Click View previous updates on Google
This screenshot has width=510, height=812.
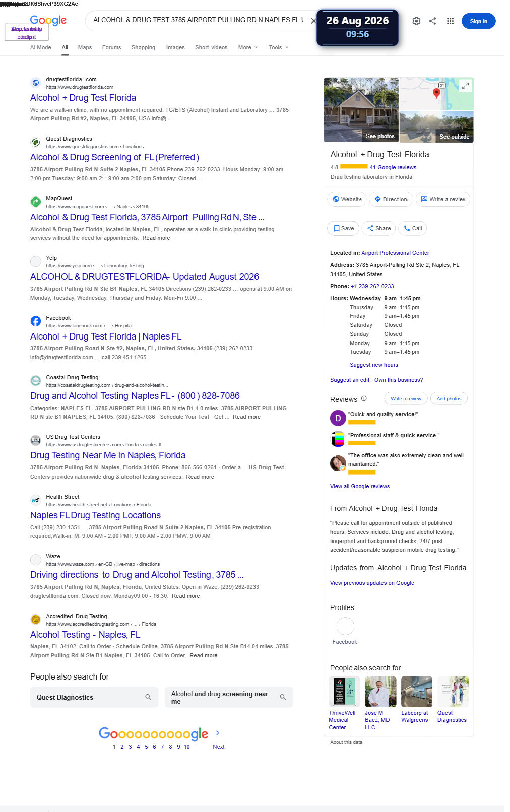coord(372,583)
